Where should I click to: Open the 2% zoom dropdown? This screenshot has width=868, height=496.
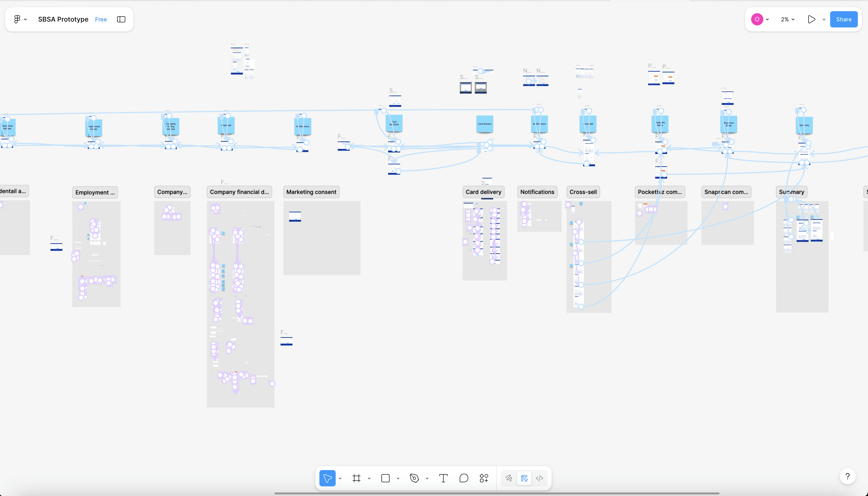pos(787,19)
